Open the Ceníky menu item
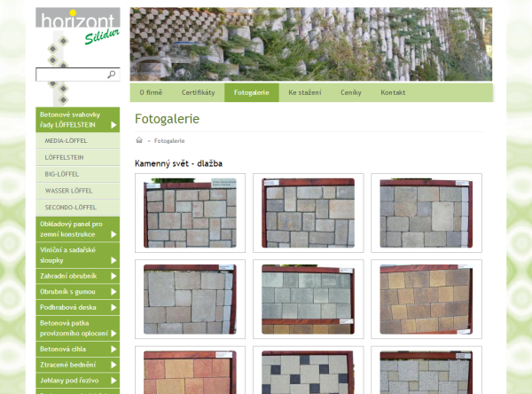The image size is (532, 394). tap(351, 92)
